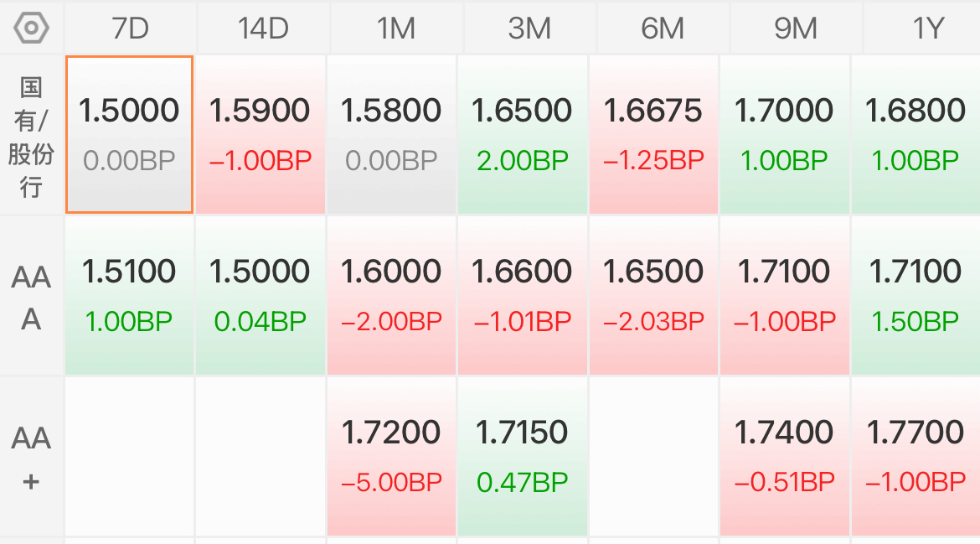Click the 1M column header

tap(396, 28)
